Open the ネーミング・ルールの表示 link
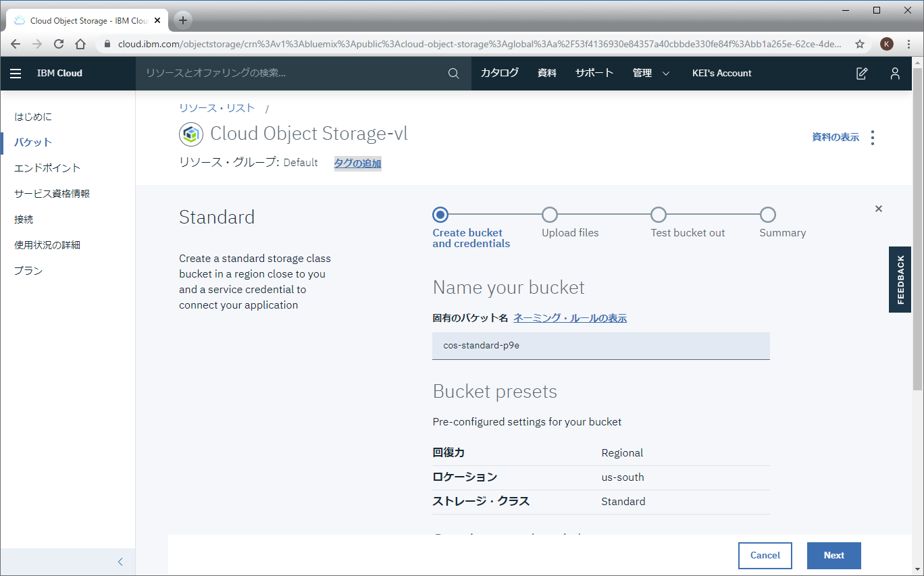The height and width of the screenshot is (576, 924). click(570, 318)
